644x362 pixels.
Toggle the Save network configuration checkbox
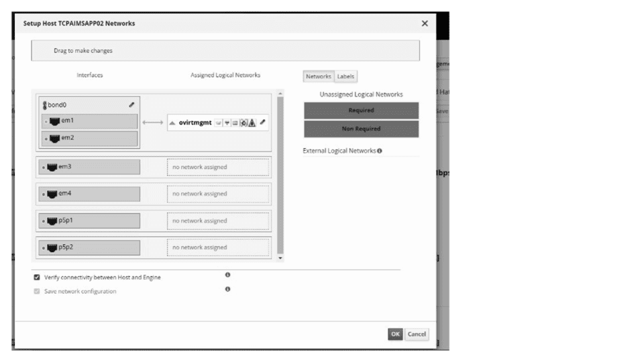point(37,291)
